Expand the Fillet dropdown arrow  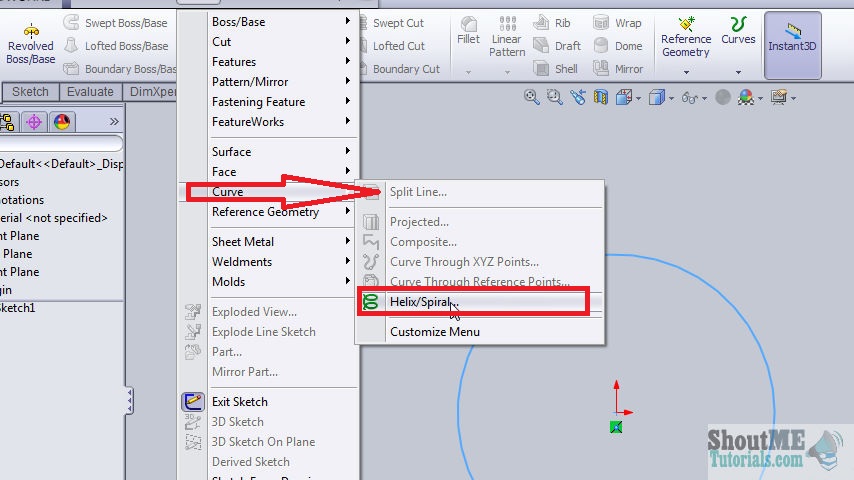click(468, 72)
